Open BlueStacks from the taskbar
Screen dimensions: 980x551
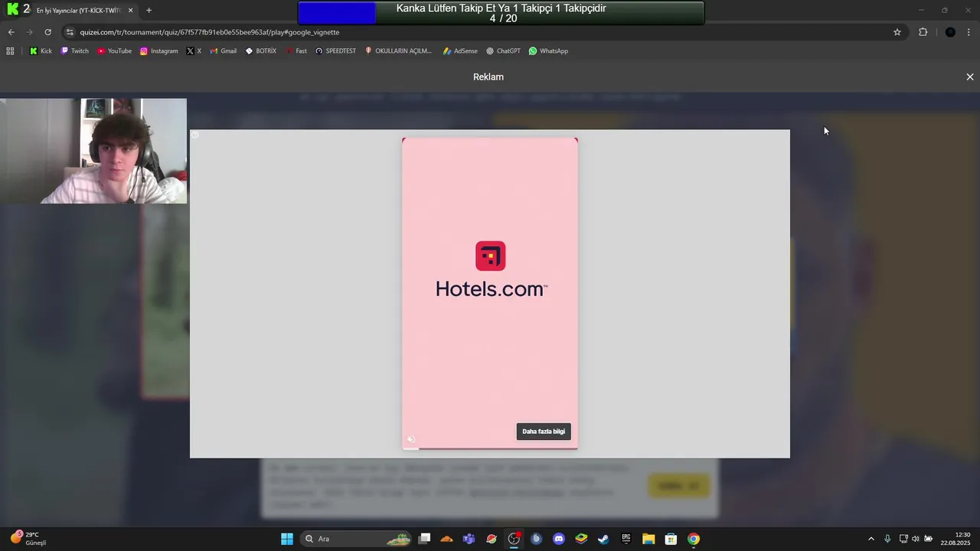pyautogui.click(x=581, y=539)
